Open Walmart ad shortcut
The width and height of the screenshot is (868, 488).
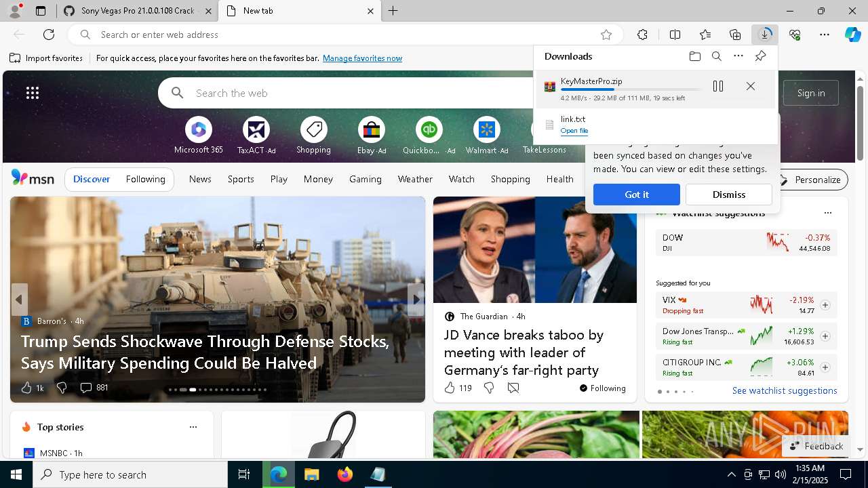pyautogui.click(x=486, y=136)
